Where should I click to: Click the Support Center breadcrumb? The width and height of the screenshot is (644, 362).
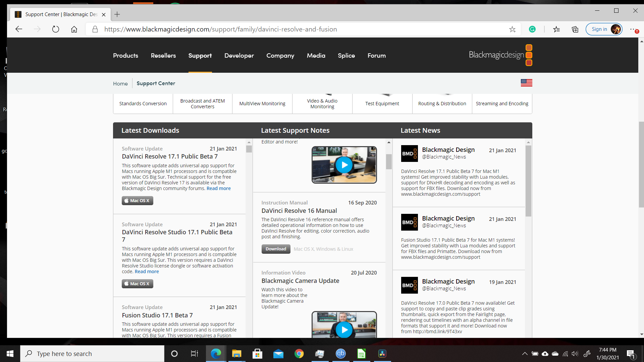(x=156, y=83)
